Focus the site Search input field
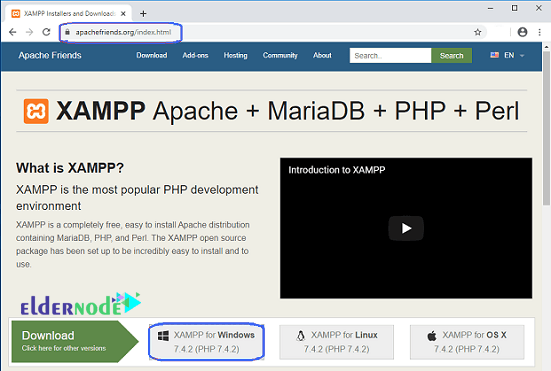 [390, 56]
